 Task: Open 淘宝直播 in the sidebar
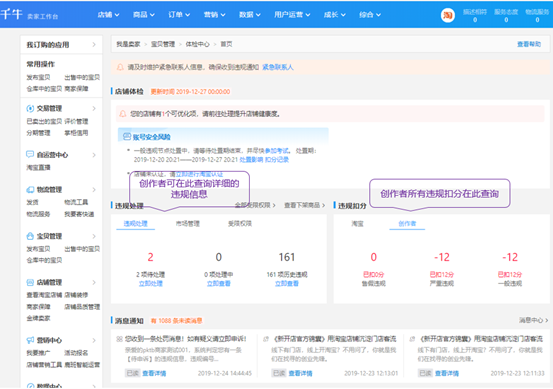[38, 167]
